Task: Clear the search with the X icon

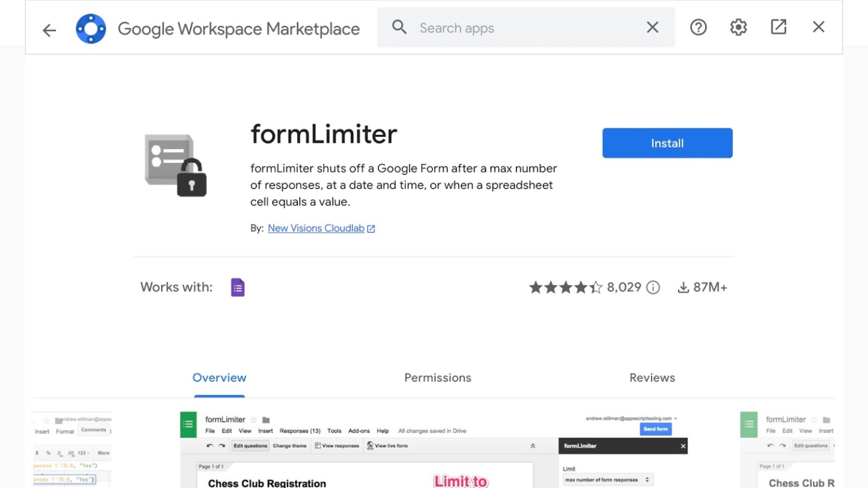Action: pyautogui.click(x=652, y=27)
